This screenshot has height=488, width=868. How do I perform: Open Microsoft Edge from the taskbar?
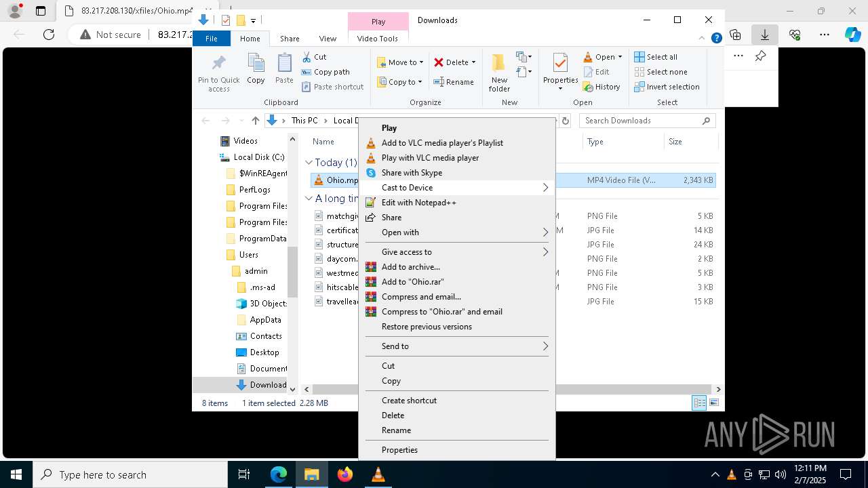pos(279,474)
